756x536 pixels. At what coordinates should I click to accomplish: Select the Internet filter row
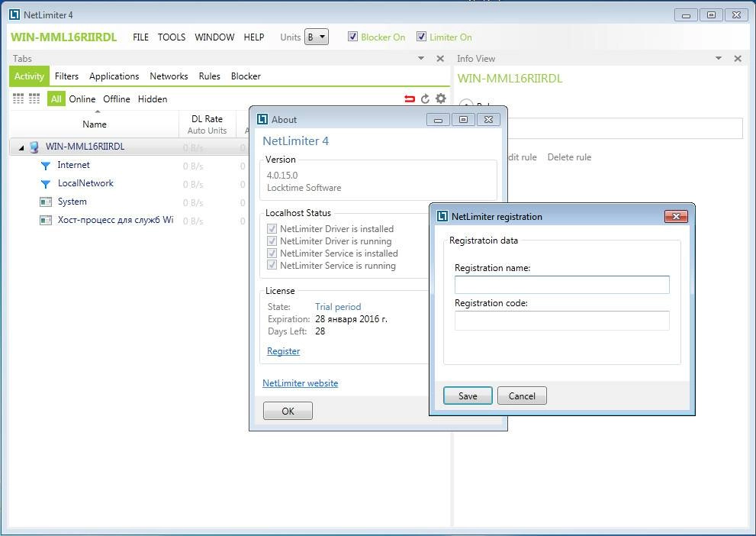pos(127,166)
